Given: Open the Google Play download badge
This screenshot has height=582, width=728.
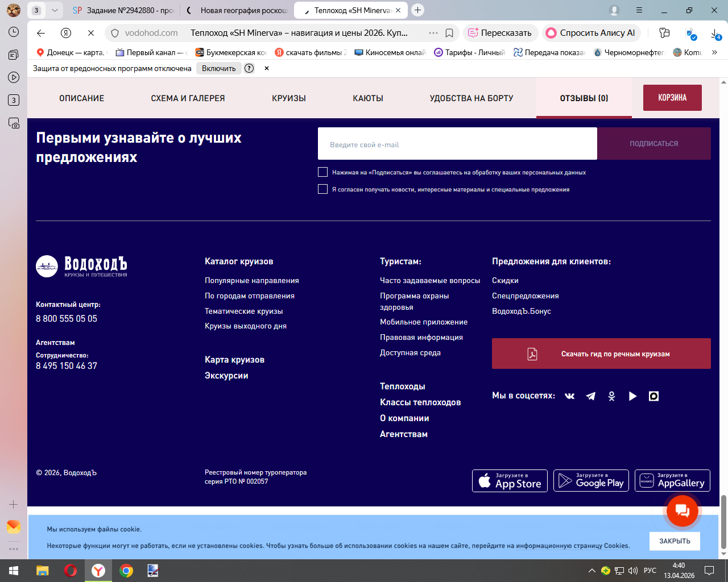Looking at the screenshot, I should [591, 481].
